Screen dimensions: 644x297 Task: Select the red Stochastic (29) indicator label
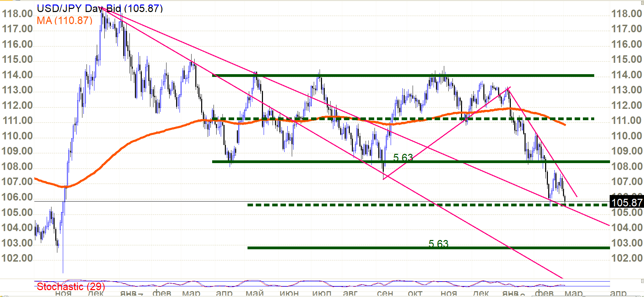point(71,286)
